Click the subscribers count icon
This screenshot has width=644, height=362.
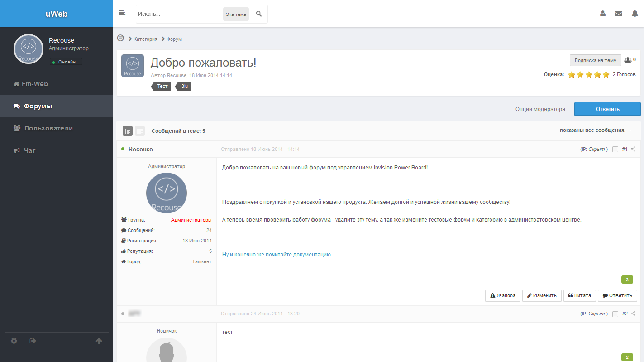[x=628, y=60]
